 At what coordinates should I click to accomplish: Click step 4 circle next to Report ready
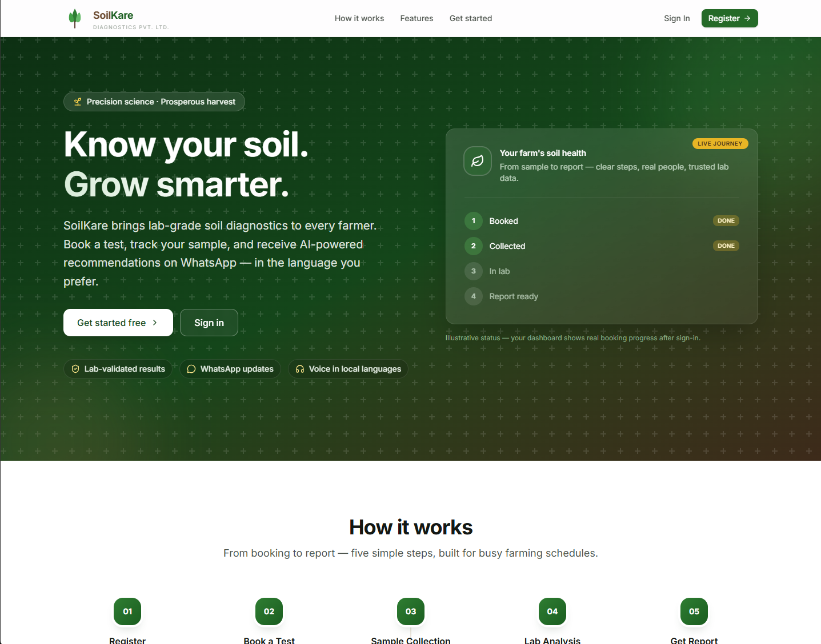pyautogui.click(x=474, y=296)
